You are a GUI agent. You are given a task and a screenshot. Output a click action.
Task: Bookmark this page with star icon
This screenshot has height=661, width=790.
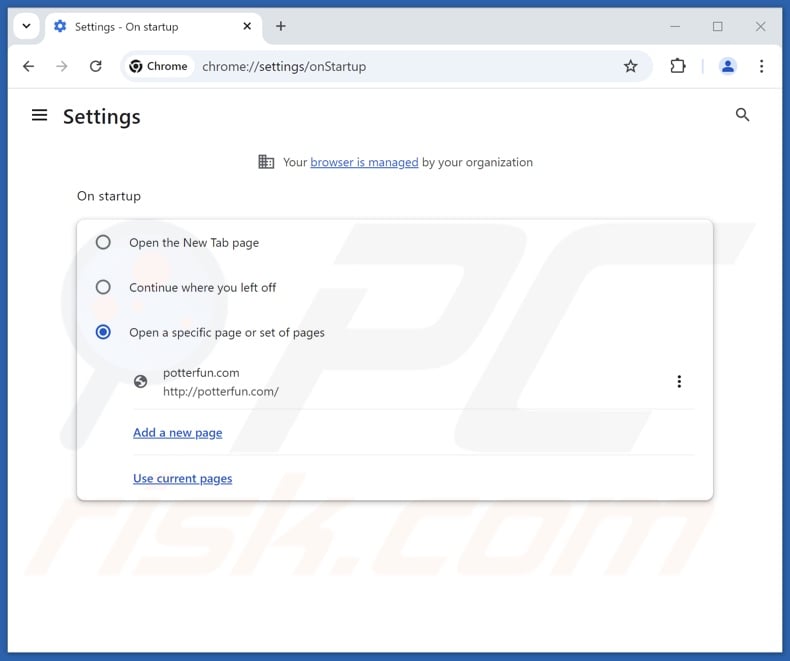click(x=630, y=66)
